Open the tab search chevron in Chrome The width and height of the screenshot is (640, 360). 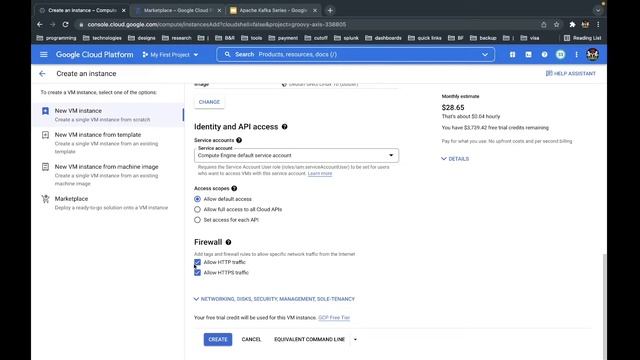(x=598, y=10)
